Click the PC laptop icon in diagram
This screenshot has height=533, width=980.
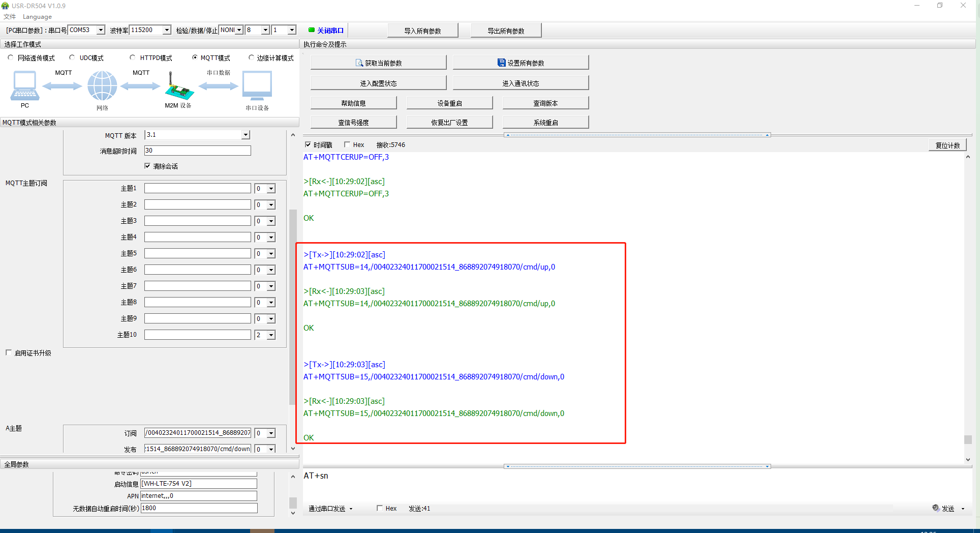point(24,86)
